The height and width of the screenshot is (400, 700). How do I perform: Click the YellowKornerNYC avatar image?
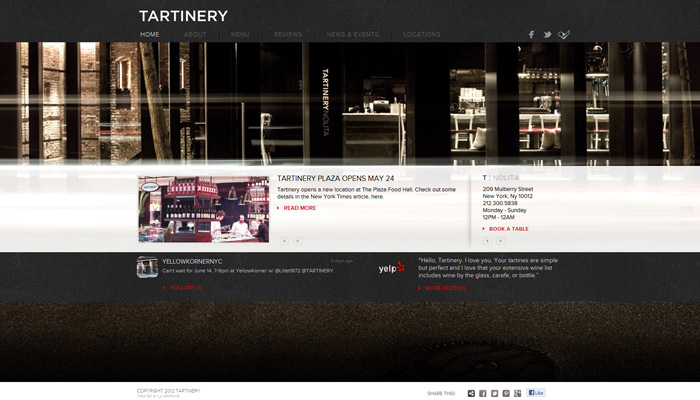(147, 267)
